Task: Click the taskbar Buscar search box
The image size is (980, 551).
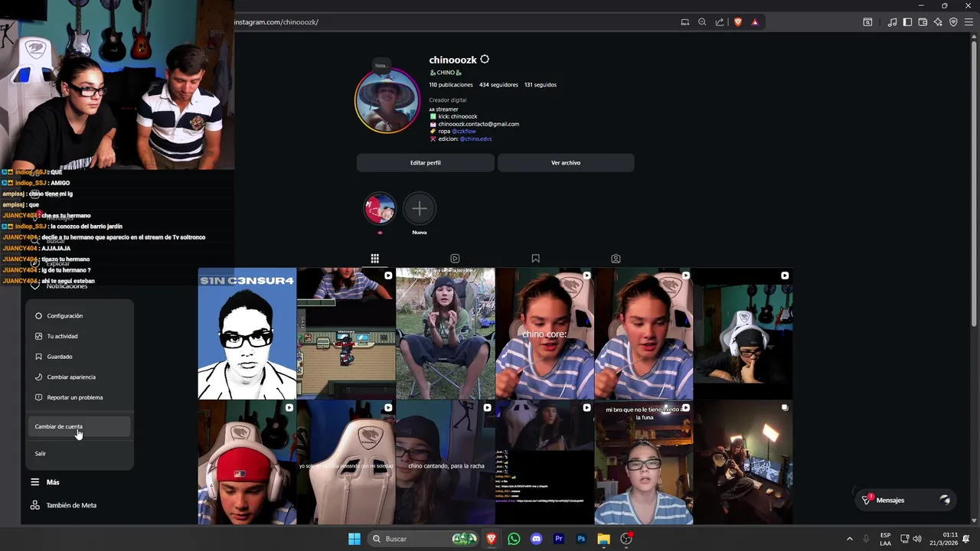Action: (424, 539)
